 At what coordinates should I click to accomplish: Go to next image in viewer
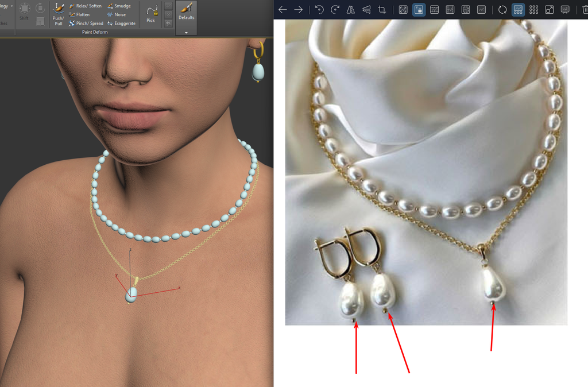(298, 9)
